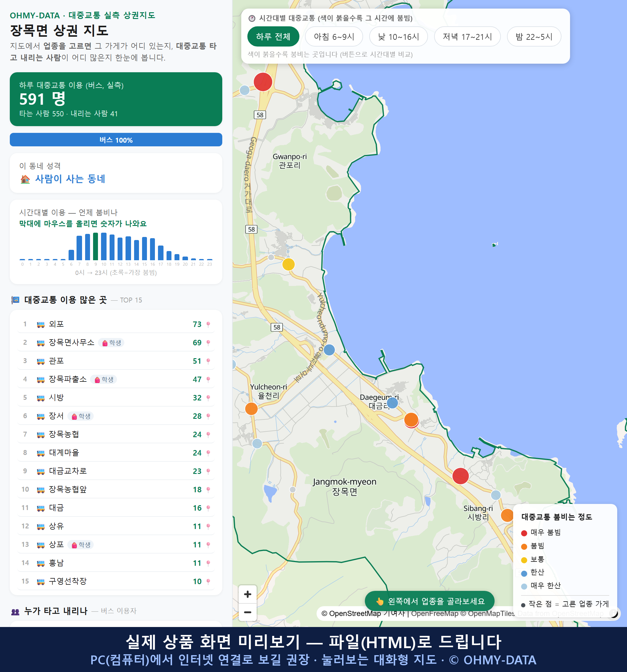Click the 왼쪽에서 업종을 골라보세요 button
Screen dimensions: 627x672
(430, 601)
